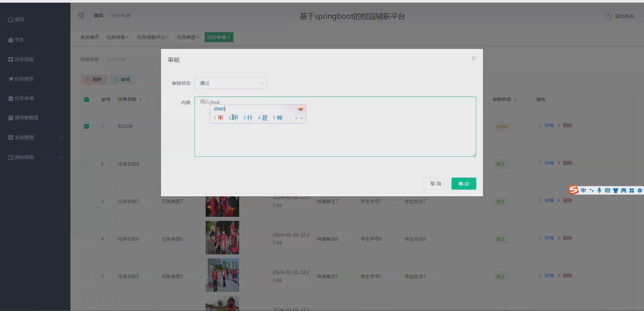Open the Sogou virtual keyboard
Viewport: 644px width, 311px height.
(607, 190)
